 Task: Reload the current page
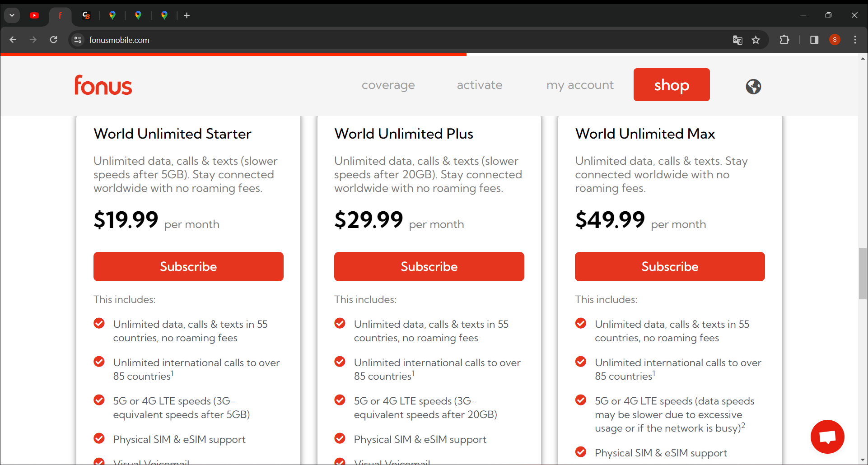coord(53,40)
